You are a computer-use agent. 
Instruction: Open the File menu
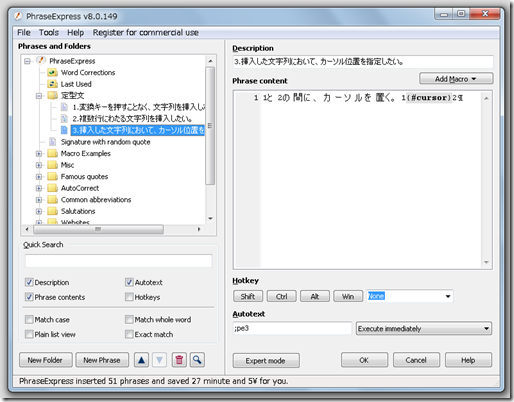pyautogui.click(x=24, y=32)
